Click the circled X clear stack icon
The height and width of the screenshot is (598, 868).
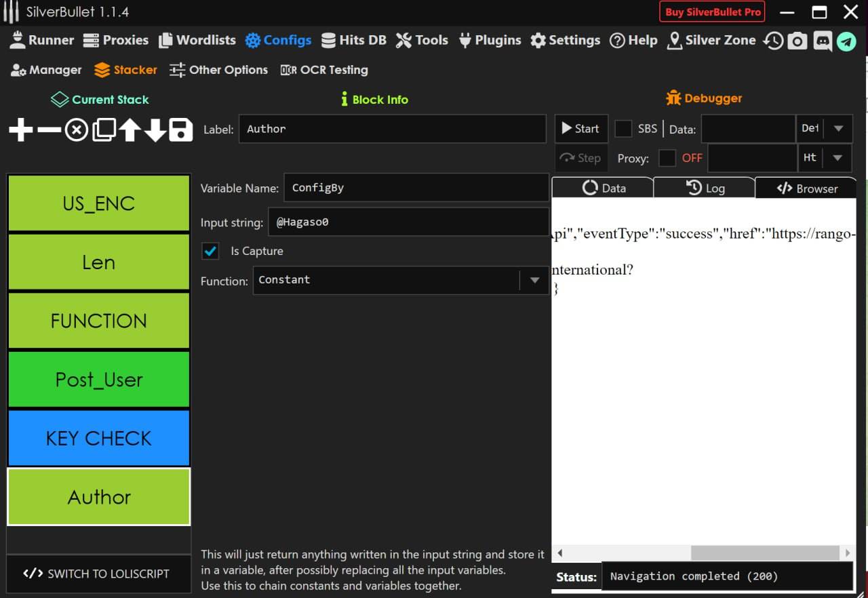coord(76,129)
